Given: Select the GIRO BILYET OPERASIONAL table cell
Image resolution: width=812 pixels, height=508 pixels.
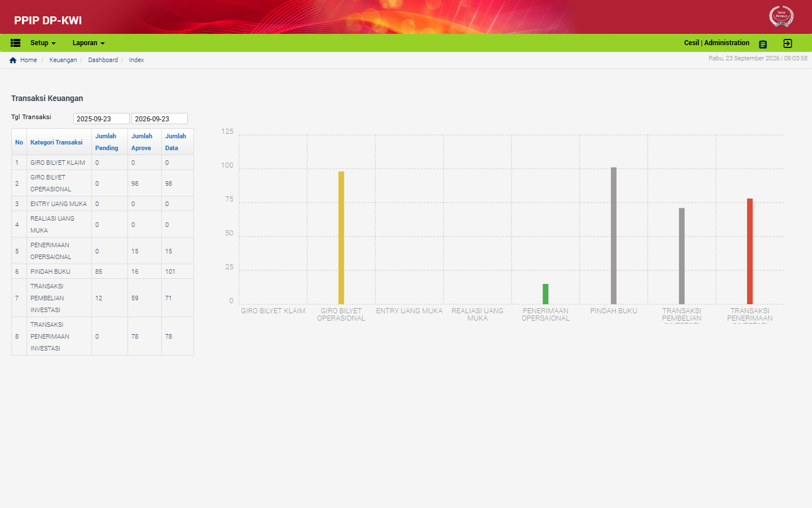Looking at the screenshot, I should (59, 183).
